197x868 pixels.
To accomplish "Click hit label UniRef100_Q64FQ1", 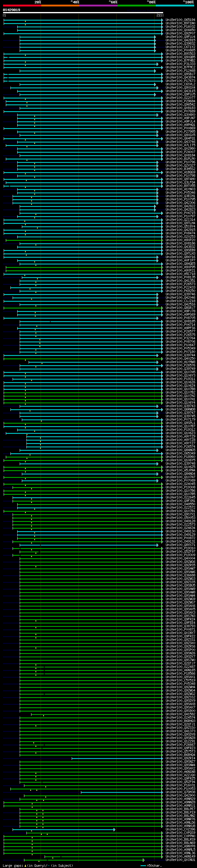I will point(180,138).
